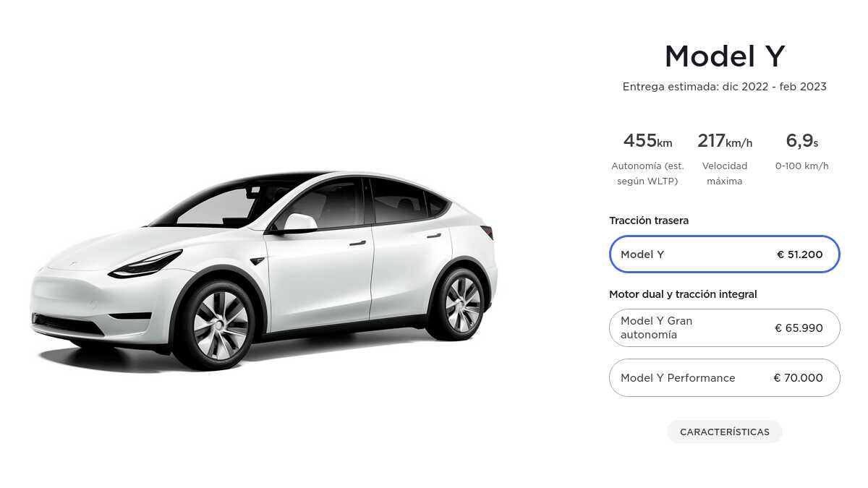Click the car's rear wheel rim
This screenshot has height=488, width=868.
coord(461,303)
